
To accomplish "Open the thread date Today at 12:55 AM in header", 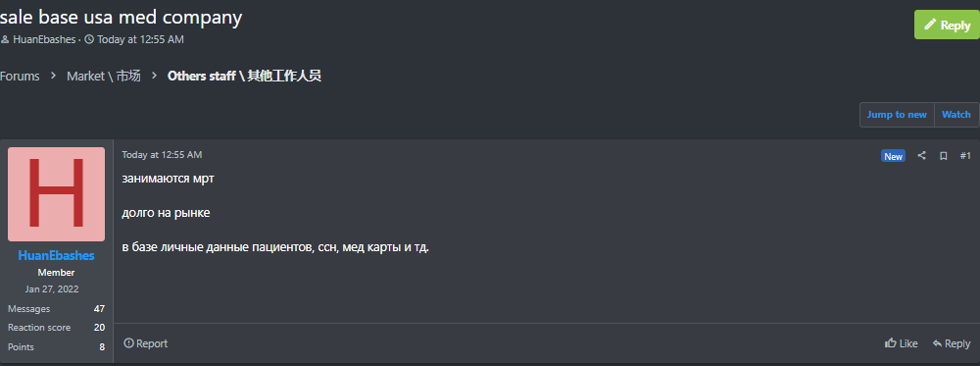I will (140, 39).
